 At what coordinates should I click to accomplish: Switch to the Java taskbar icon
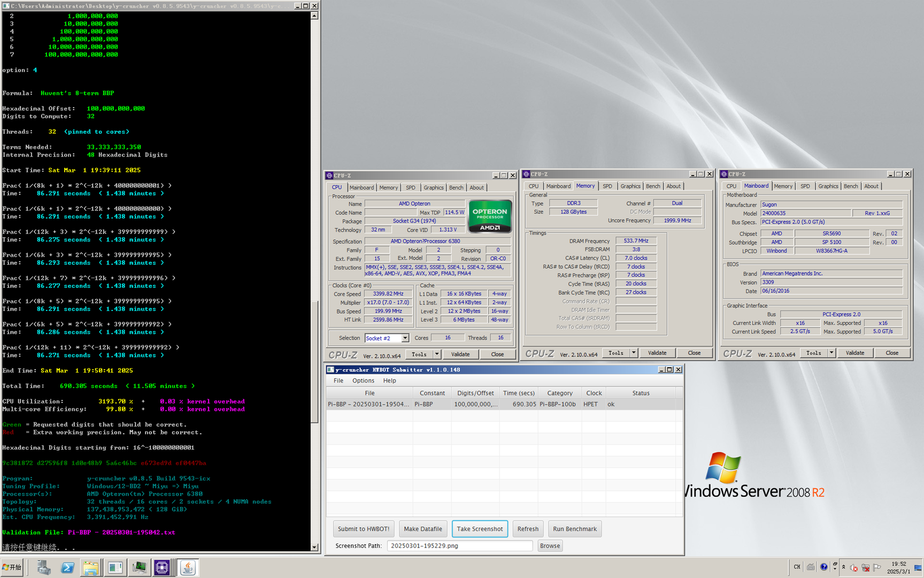pyautogui.click(x=188, y=567)
